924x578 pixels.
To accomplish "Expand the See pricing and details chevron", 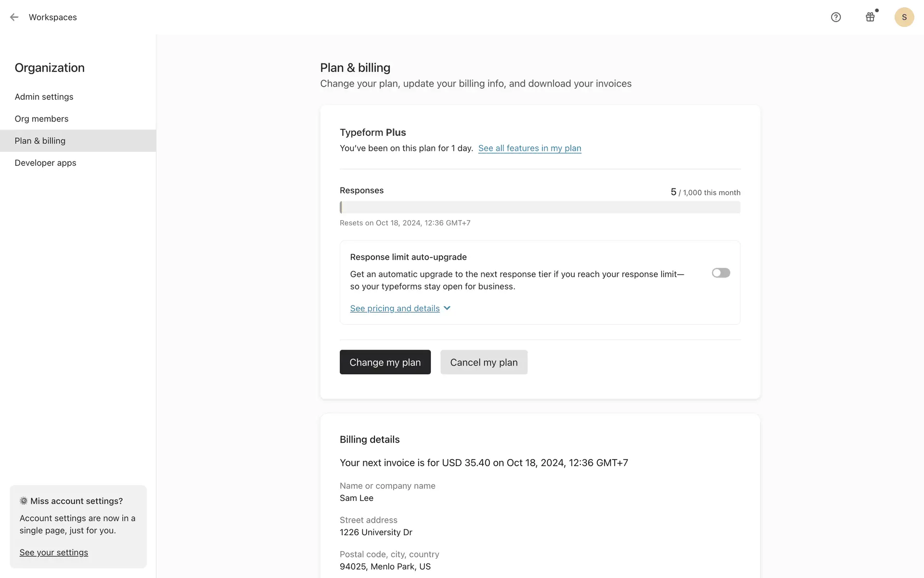I will pyautogui.click(x=447, y=308).
